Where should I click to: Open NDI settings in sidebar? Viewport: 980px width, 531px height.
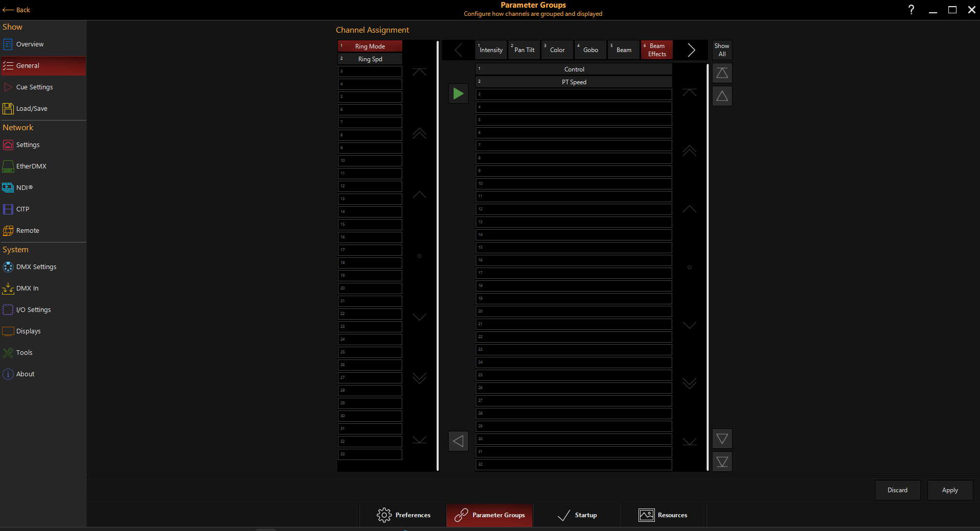pyautogui.click(x=24, y=188)
